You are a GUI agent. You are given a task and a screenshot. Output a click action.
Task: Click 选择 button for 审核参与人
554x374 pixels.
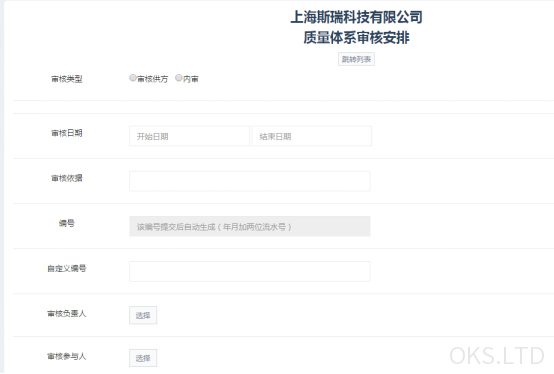pos(143,358)
